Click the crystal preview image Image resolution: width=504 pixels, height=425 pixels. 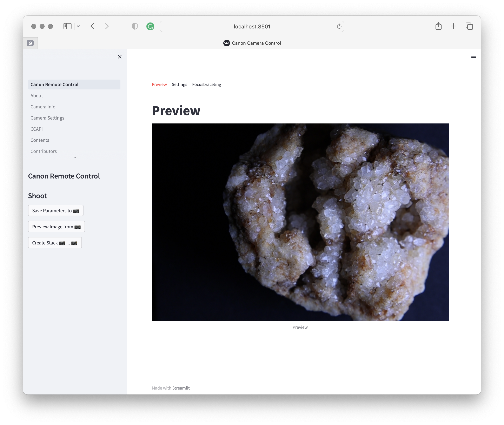[300, 222]
